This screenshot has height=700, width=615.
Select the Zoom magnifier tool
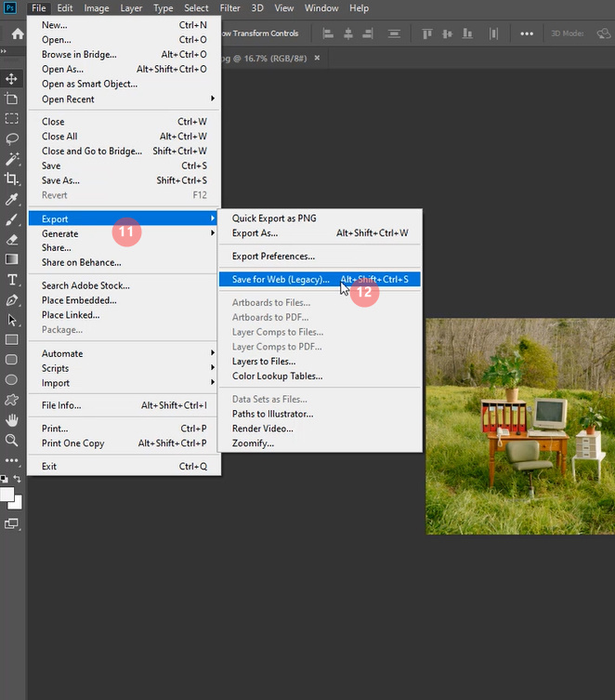click(12, 441)
